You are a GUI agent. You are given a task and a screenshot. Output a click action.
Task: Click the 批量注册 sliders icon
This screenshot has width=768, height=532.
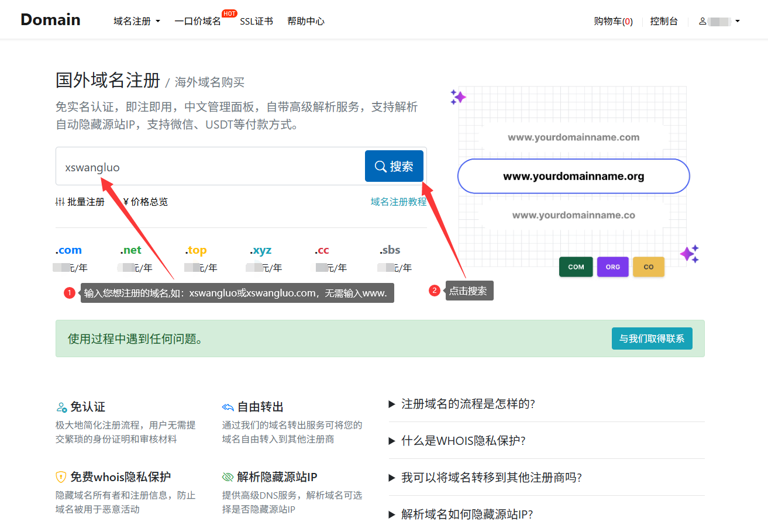pyautogui.click(x=60, y=202)
